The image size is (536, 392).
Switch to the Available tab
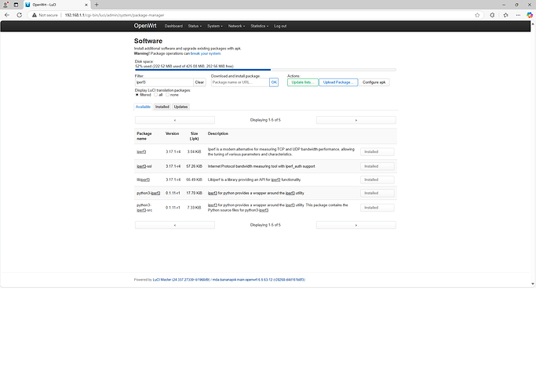click(143, 107)
